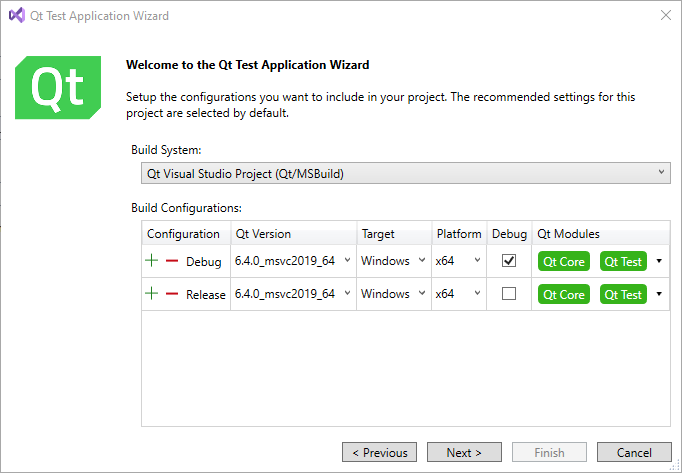Cancel the wizard
The width and height of the screenshot is (682, 473).
(634, 453)
